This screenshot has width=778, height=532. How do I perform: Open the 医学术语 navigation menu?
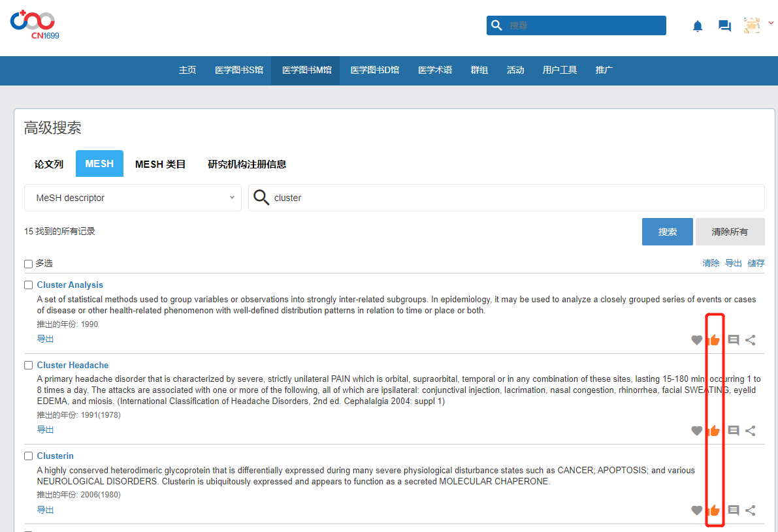click(435, 70)
